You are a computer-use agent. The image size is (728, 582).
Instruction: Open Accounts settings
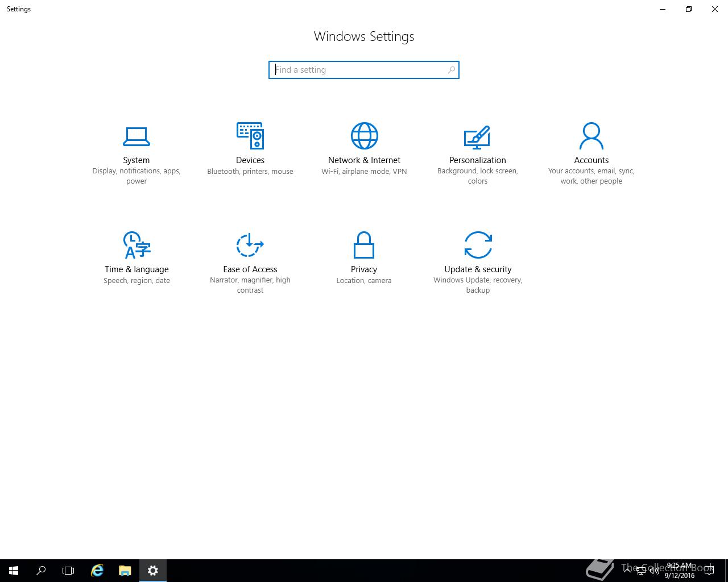[x=591, y=153]
